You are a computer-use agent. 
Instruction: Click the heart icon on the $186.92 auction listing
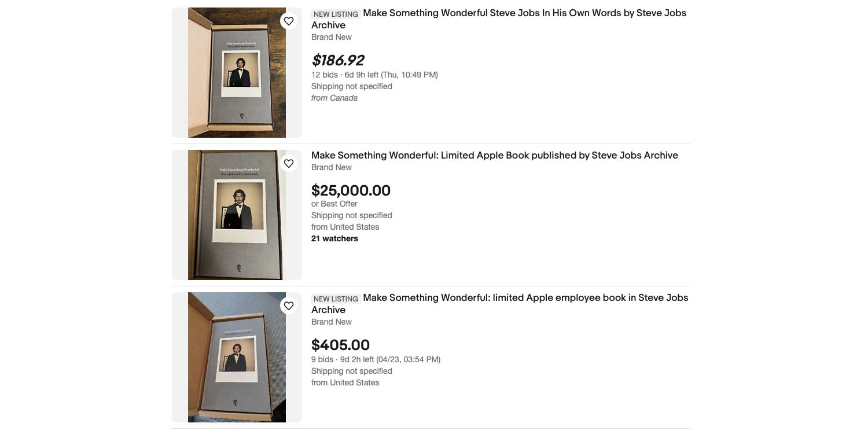pos(289,20)
